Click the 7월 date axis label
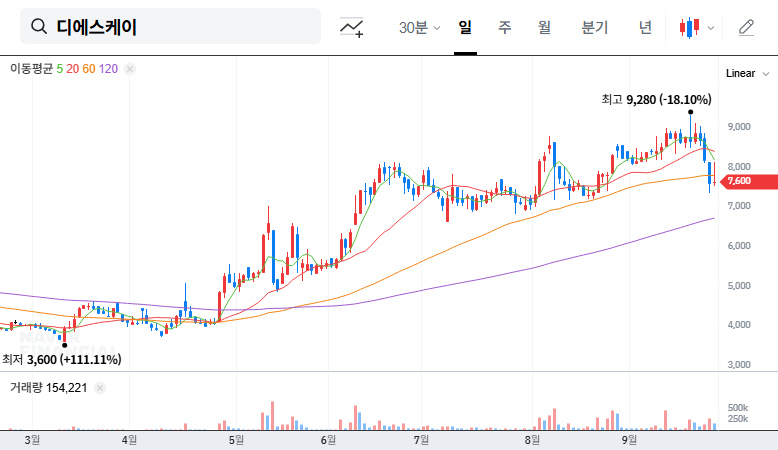This screenshot has height=450, width=778. [421, 440]
